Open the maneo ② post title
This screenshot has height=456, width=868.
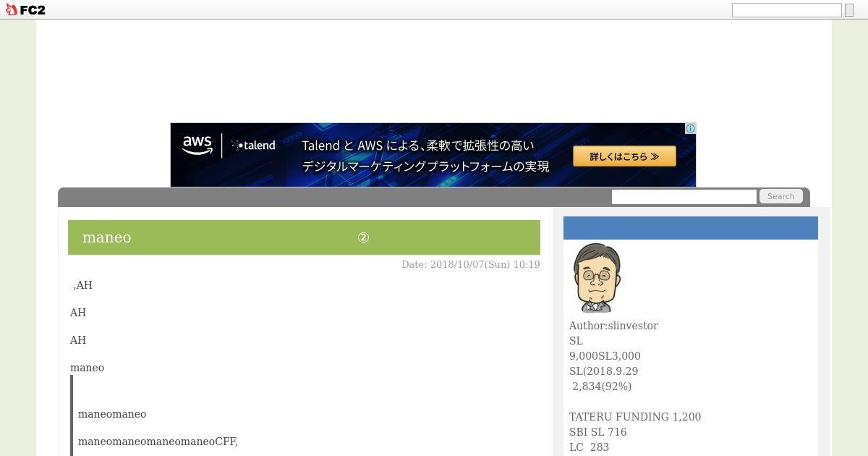click(226, 237)
